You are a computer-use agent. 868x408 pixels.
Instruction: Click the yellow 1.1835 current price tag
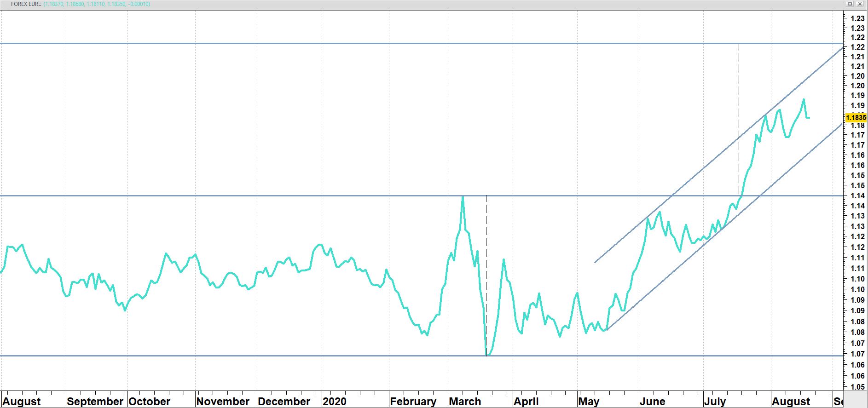point(856,118)
